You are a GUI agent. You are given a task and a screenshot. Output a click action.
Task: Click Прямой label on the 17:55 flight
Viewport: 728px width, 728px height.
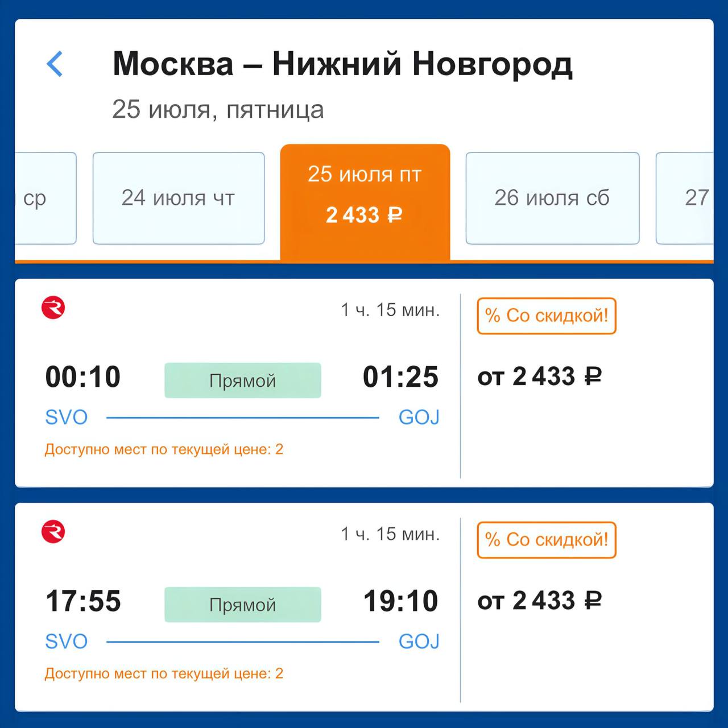(243, 604)
